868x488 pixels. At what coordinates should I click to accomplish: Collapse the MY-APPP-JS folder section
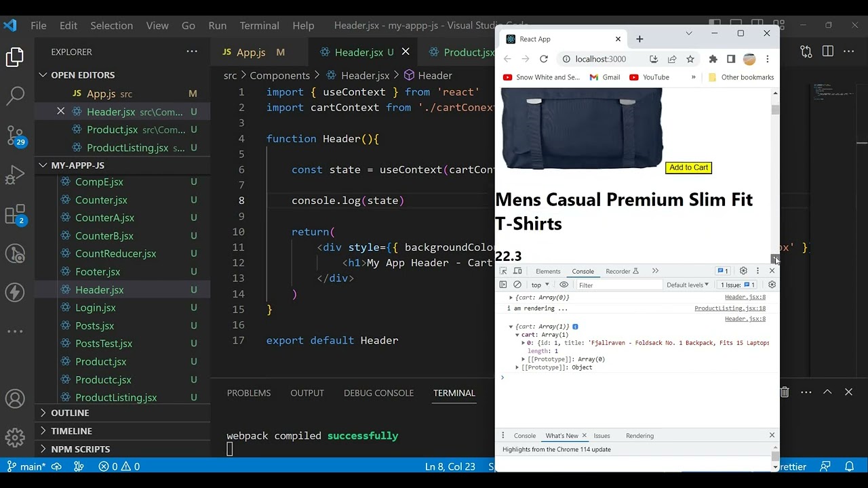pos(77,165)
